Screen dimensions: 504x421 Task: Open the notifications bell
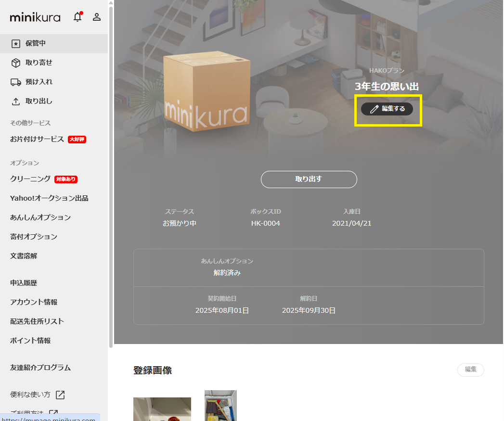[78, 17]
